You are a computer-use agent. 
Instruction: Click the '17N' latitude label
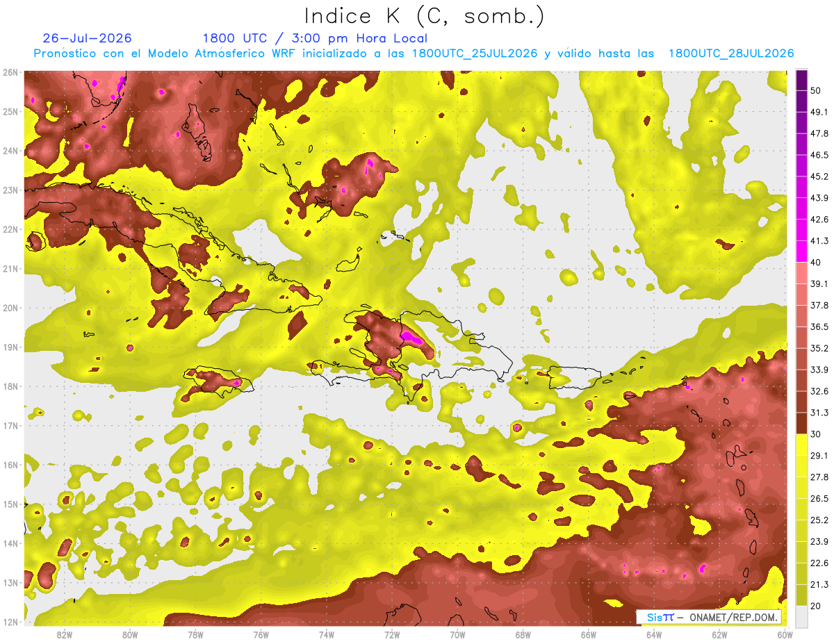(x=10, y=425)
